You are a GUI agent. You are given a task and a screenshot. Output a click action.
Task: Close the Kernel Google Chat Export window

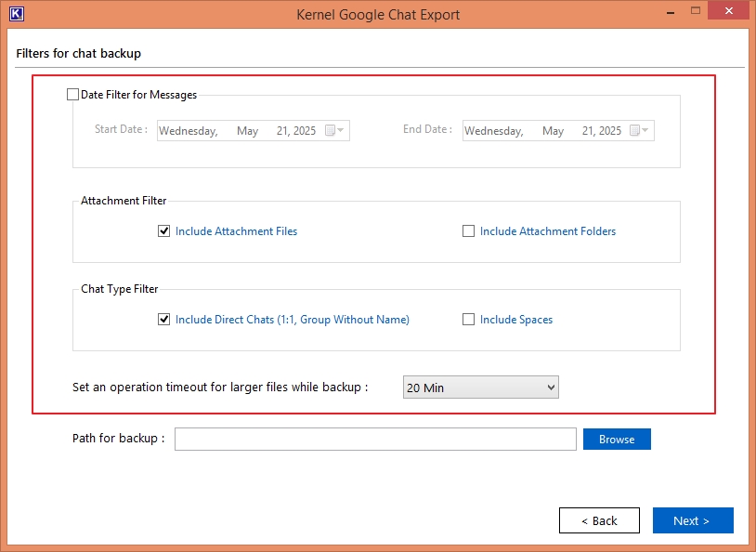[x=729, y=10]
